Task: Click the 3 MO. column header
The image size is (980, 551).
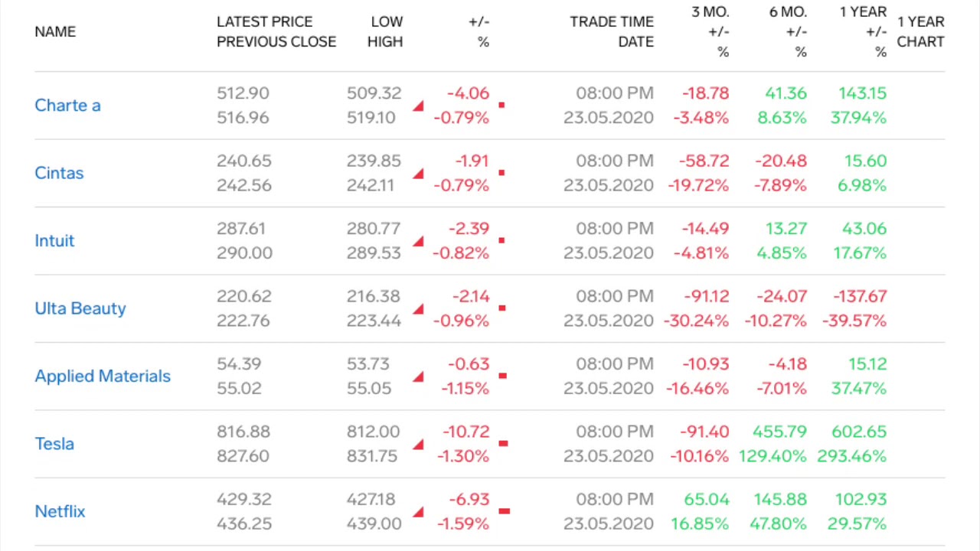Action: [x=710, y=12]
